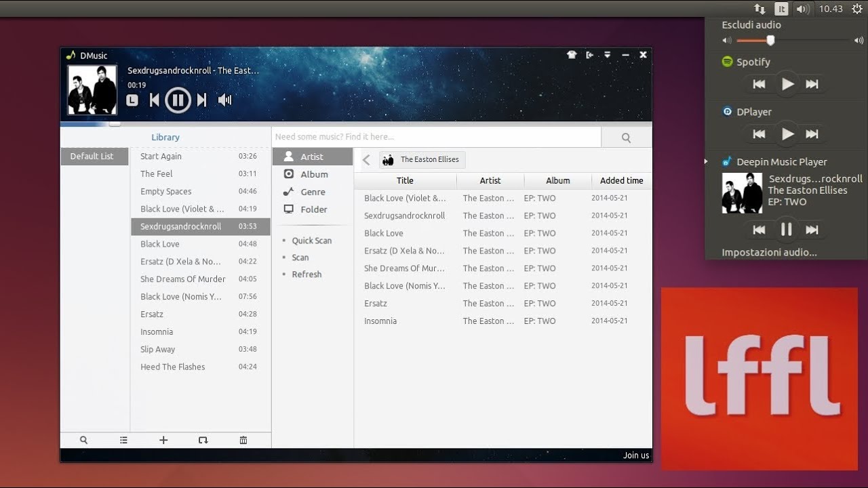Toggle DMusic volume speaker icon
Screen dimensions: 868x488
point(224,100)
